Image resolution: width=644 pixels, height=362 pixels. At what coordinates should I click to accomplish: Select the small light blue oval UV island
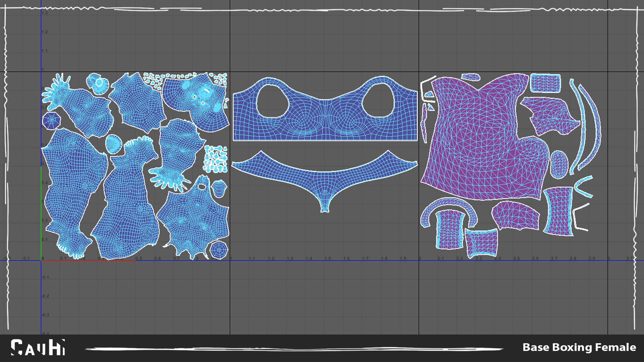pyautogui.click(x=114, y=144)
